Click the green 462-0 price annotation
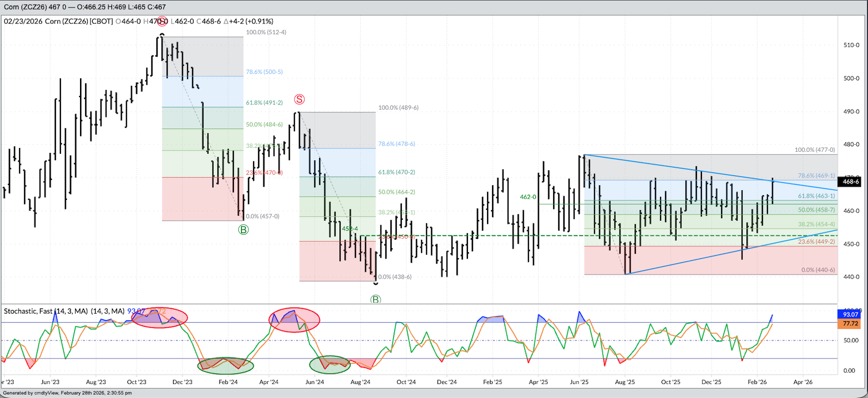The width and height of the screenshot is (868, 398). [x=527, y=197]
